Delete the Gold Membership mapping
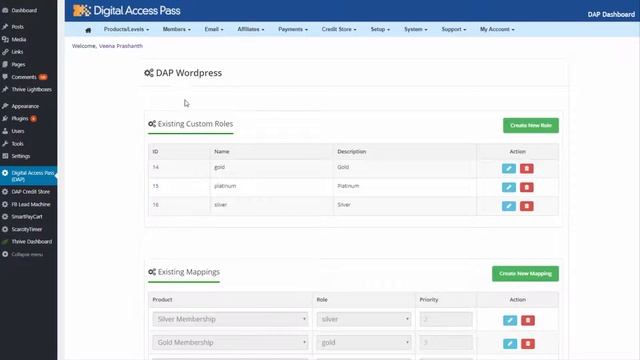The width and height of the screenshot is (640, 360). (528, 343)
